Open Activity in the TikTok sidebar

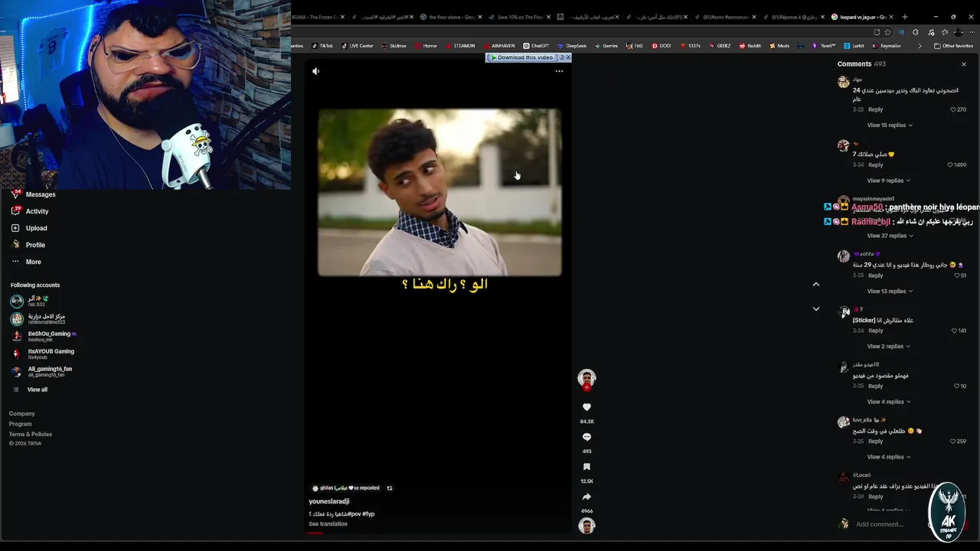coord(30,211)
